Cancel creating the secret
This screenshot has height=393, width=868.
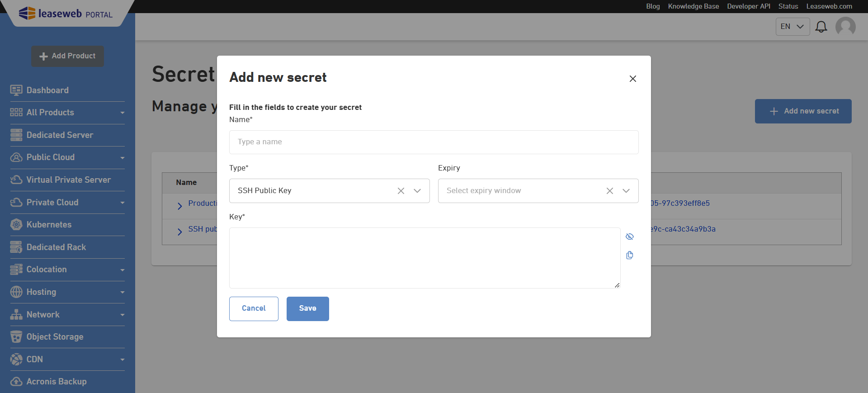[x=254, y=308]
